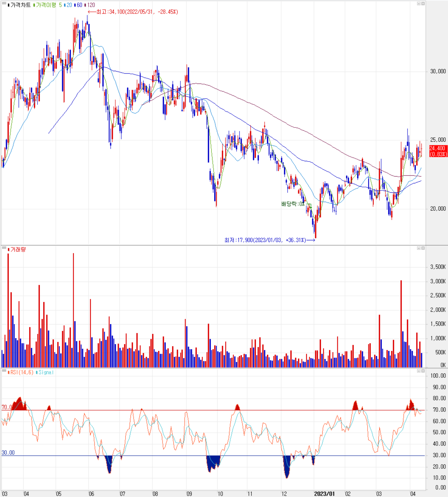448x497 pixels.
Task: Click the 03 label at left edge
Action: tap(5, 494)
